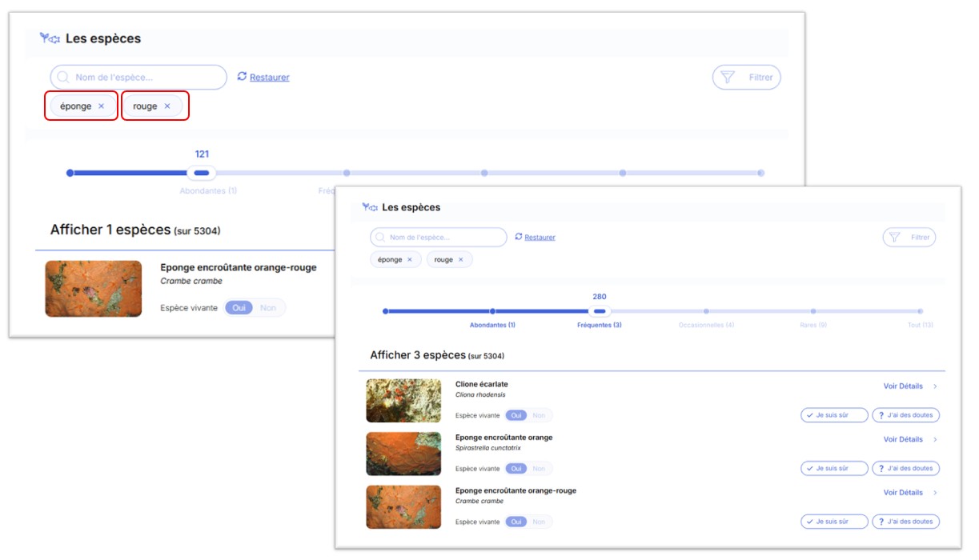Remove the "éponge" tag in the top panel

click(101, 106)
